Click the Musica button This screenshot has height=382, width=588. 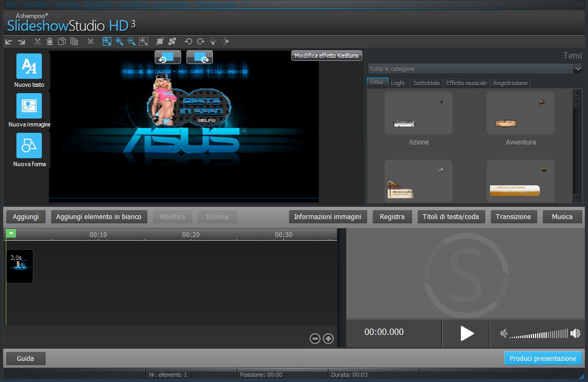[x=562, y=217]
